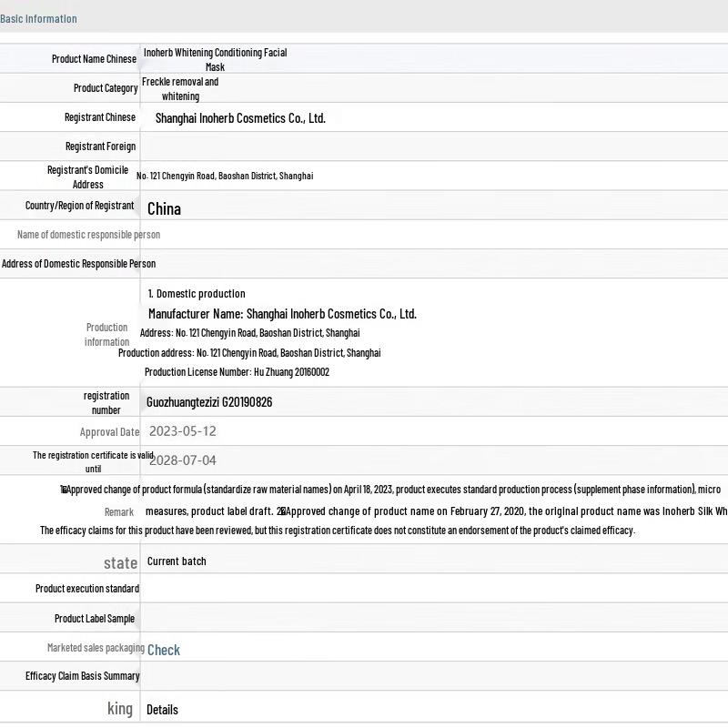The image size is (728, 728).
Task: Click the Registrant Foreign empty value cell
Action: pos(433,147)
